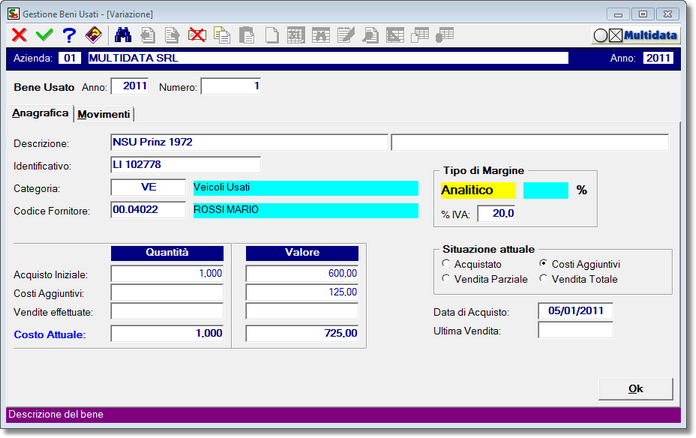The image size is (696, 438).
Task: Click the Costo Attuale blue label
Action: [50, 335]
